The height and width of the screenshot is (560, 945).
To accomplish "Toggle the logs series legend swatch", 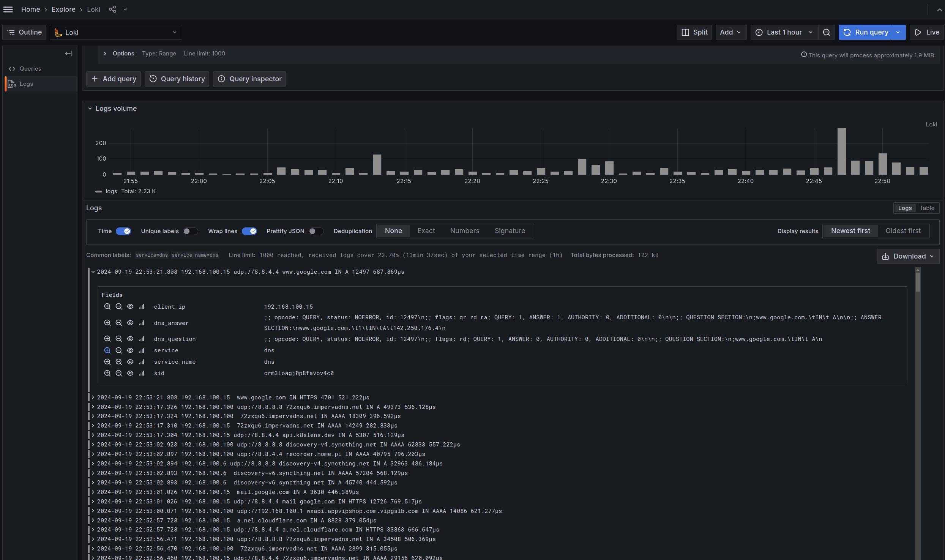I will point(99,192).
